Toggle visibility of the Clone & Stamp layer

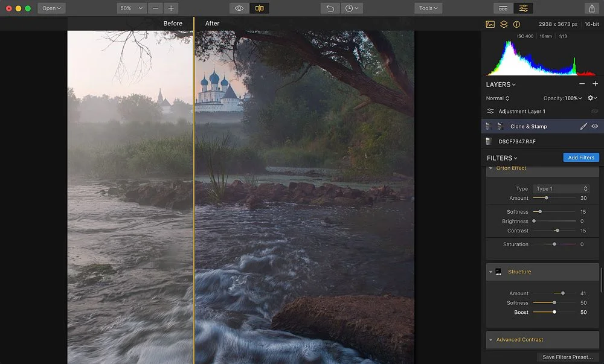(x=595, y=126)
